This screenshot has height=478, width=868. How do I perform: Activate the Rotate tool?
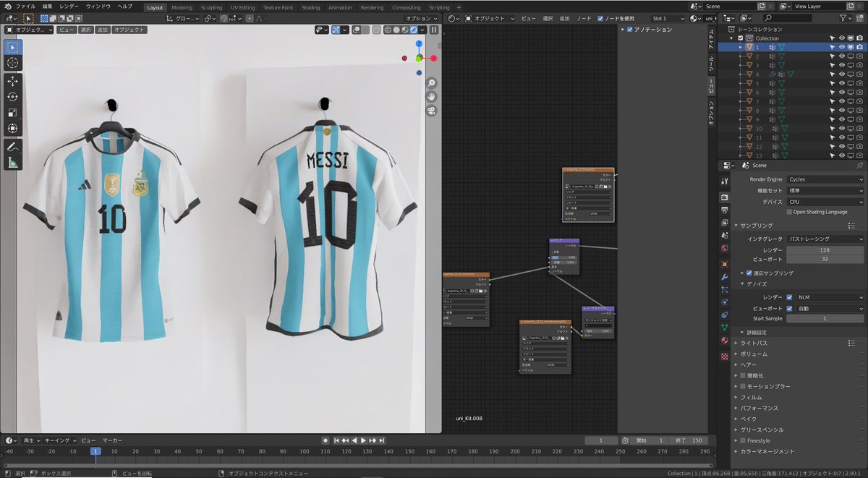[x=13, y=97]
